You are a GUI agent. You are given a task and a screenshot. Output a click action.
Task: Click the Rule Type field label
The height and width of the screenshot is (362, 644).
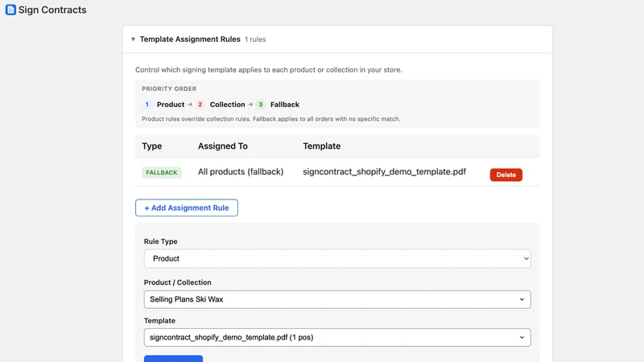coord(160,241)
